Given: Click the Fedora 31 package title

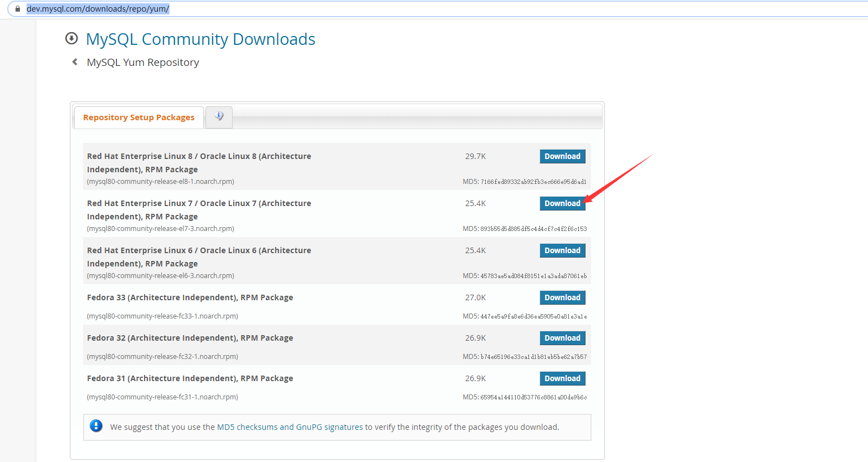Looking at the screenshot, I should (190, 378).
